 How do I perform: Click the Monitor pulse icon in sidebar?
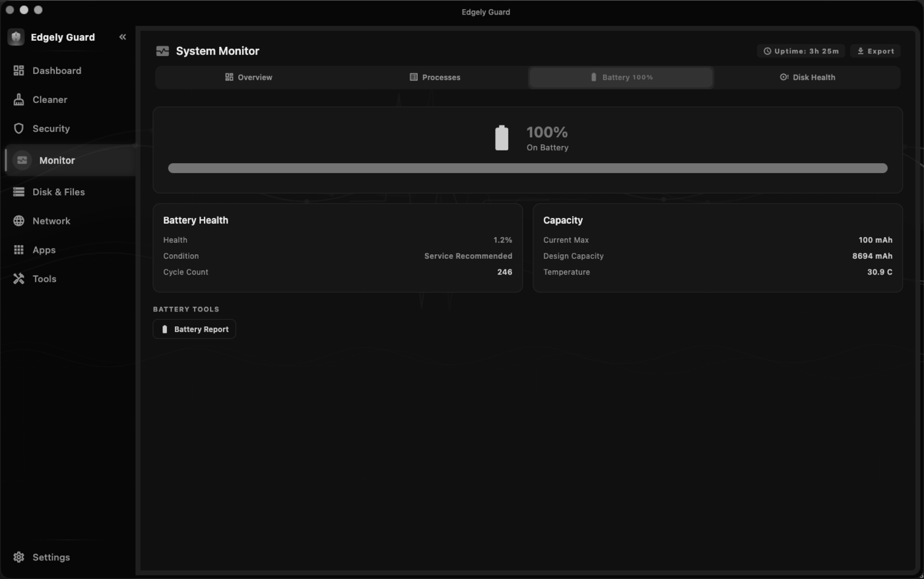[x=22, y=160]
